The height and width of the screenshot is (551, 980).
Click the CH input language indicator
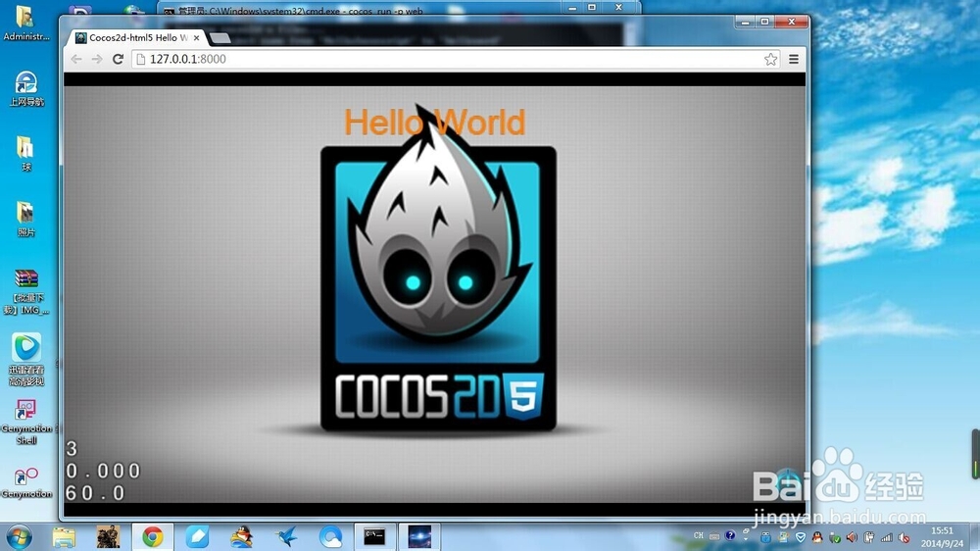point(699,535)
